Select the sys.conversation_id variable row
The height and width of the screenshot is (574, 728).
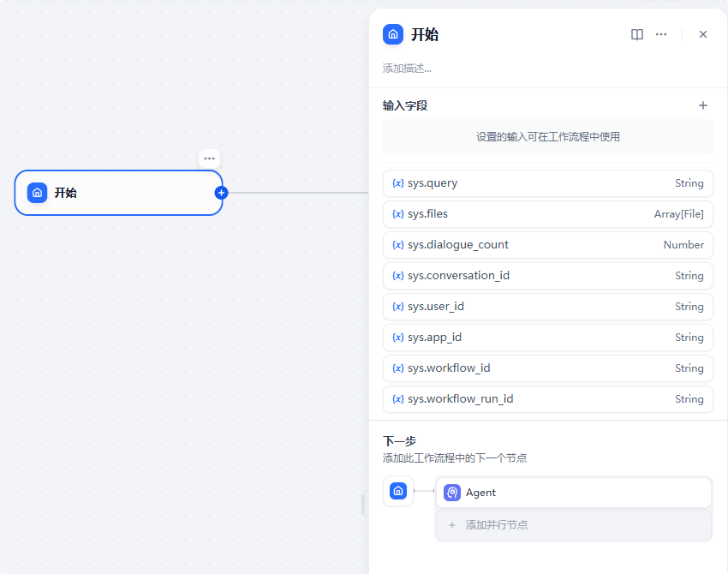click(547, 276)
